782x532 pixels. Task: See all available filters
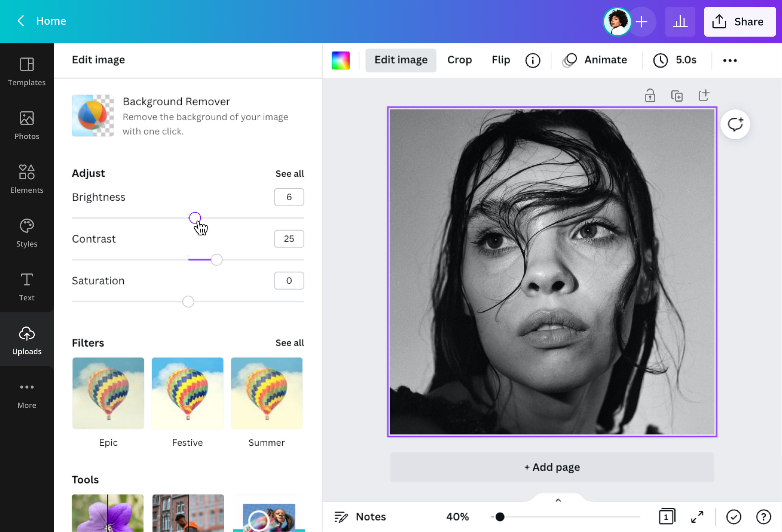point(289,343)
